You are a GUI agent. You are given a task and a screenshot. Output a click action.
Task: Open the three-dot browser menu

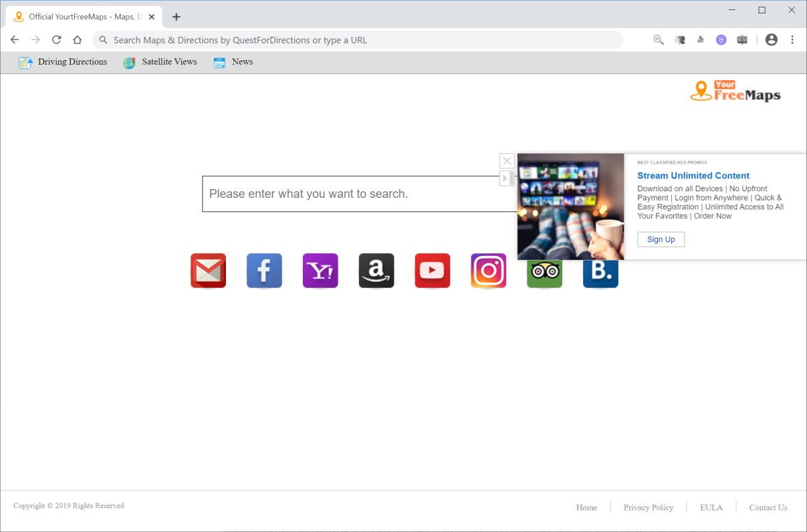point(792,39)
